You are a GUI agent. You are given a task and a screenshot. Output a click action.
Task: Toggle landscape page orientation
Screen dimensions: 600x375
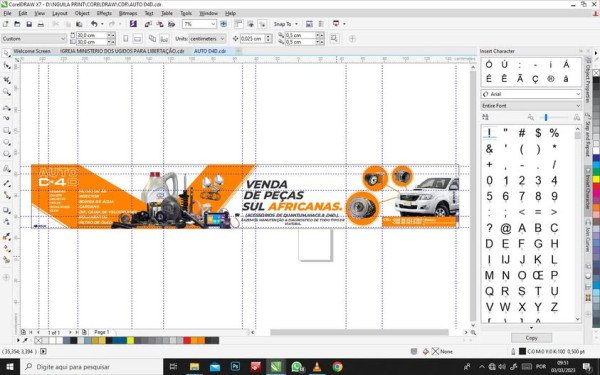click(137, 39)
